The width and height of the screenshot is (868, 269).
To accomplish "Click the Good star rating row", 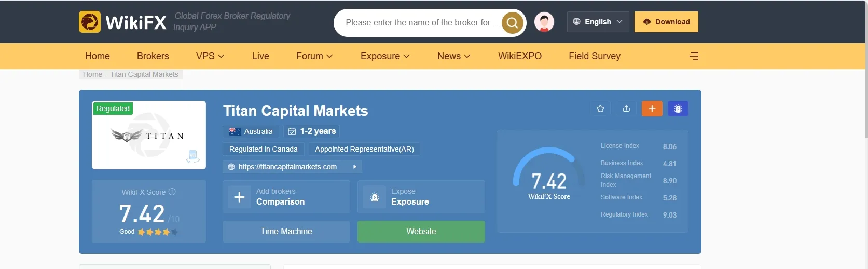I will coord(148,232).
